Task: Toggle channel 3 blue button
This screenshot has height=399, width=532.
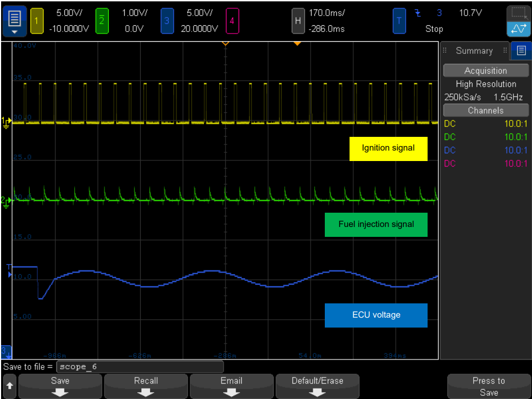Action: pyautogui.click(x=167, y=21)
